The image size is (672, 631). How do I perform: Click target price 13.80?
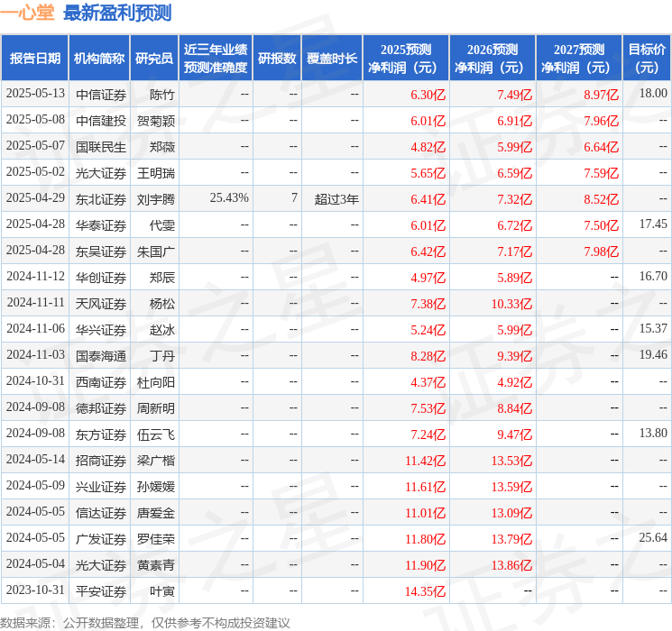click(x=653, y=433)
